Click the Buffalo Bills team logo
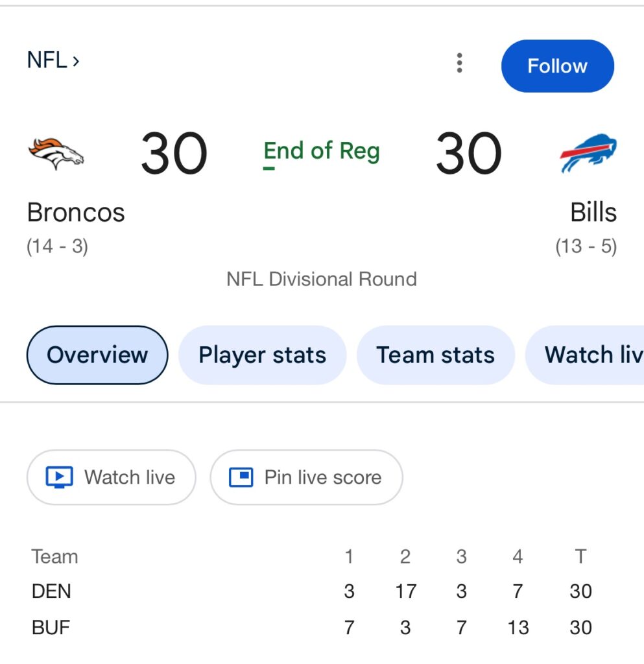The height and width of the screenshot is (664, 644). click(588, 153)
